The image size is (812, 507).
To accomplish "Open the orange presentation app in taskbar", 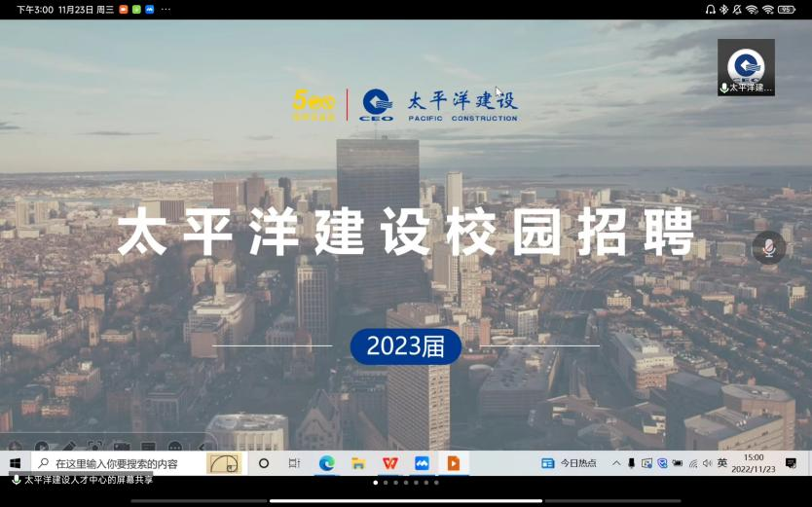I will [453, 464].
